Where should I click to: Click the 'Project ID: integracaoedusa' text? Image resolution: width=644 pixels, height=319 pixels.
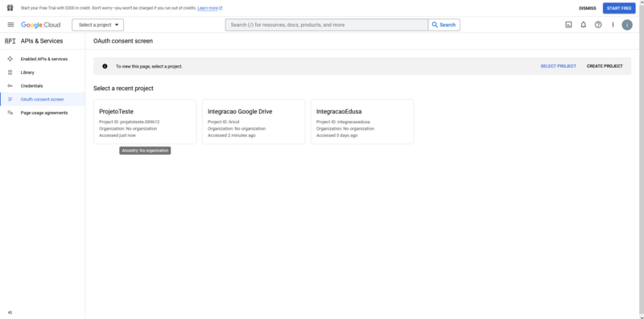click(343, 122)
